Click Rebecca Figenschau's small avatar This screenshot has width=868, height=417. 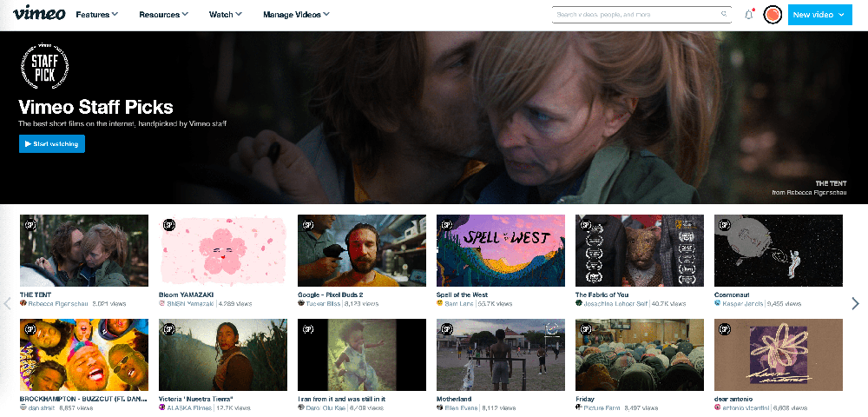(23, 303)
